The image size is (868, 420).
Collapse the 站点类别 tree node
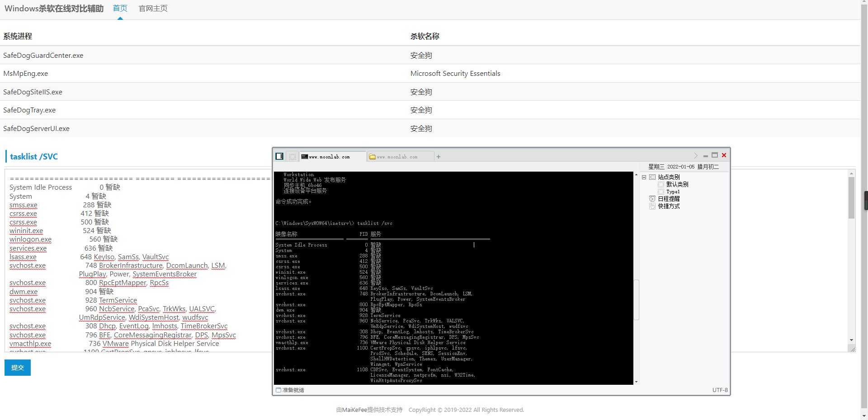(644, 177)
